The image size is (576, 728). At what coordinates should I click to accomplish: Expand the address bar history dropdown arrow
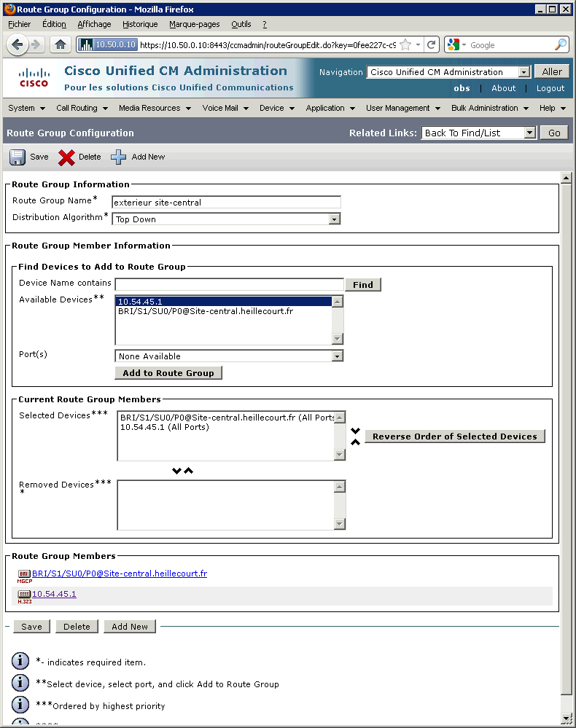coord(418,44)
